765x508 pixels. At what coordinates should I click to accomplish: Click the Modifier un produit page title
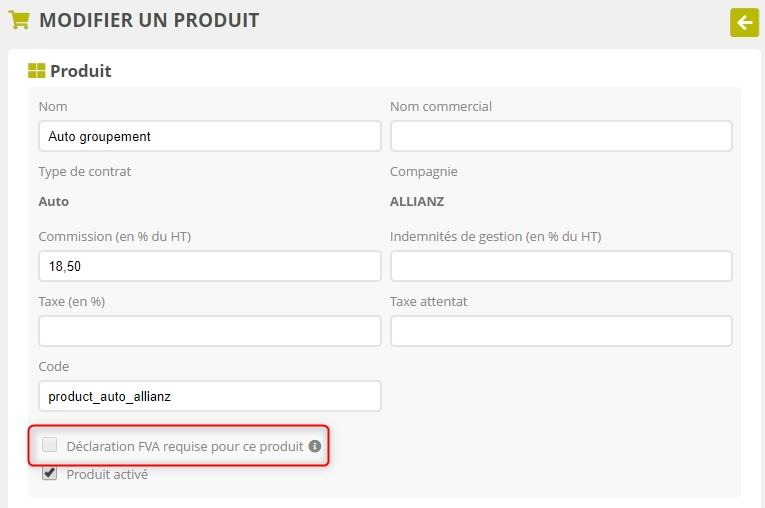(x=149, y=20)
